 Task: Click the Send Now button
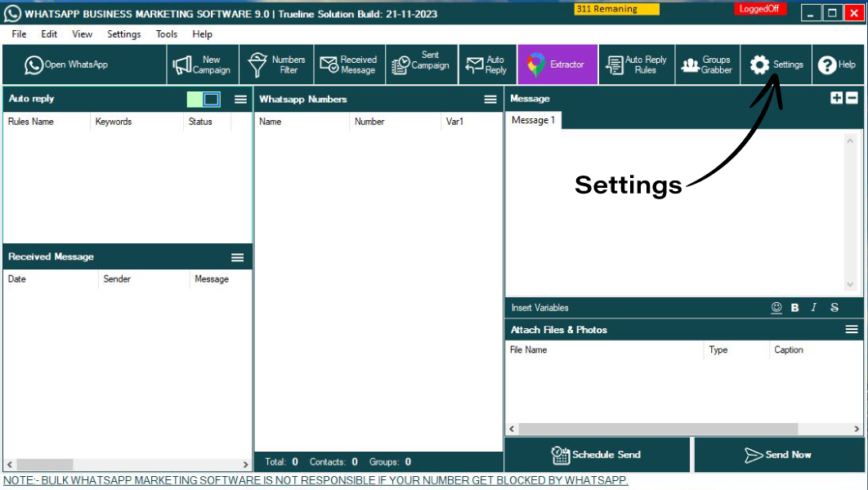coord(779,455)
